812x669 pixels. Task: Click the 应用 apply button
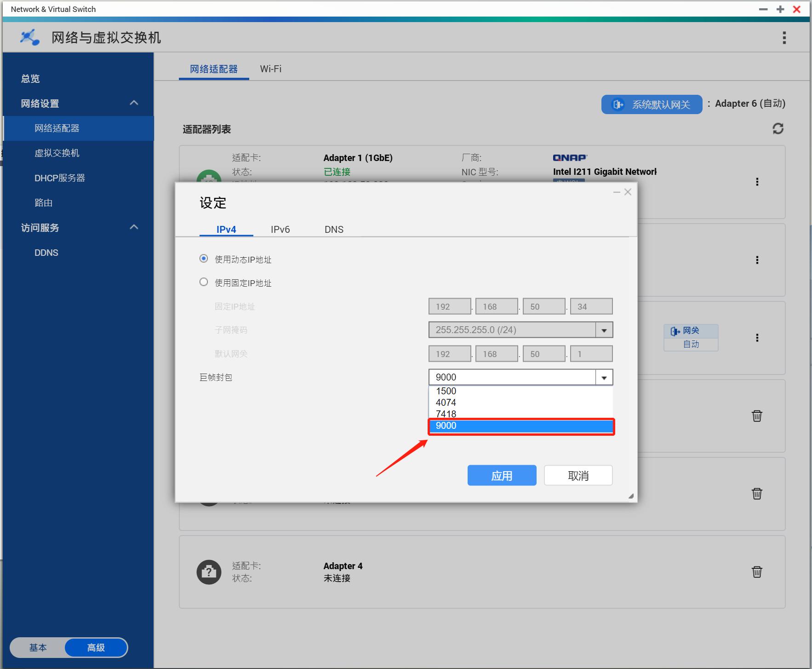point(502,475)
